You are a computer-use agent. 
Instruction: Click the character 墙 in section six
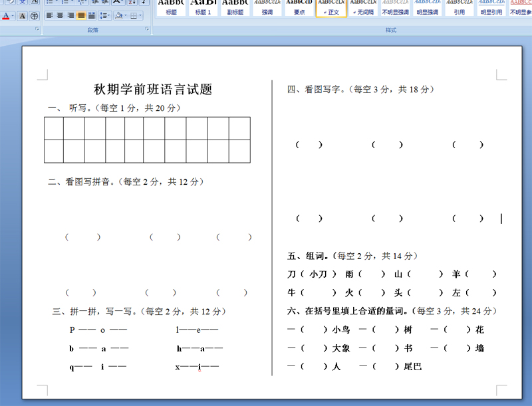pos(479,348)
